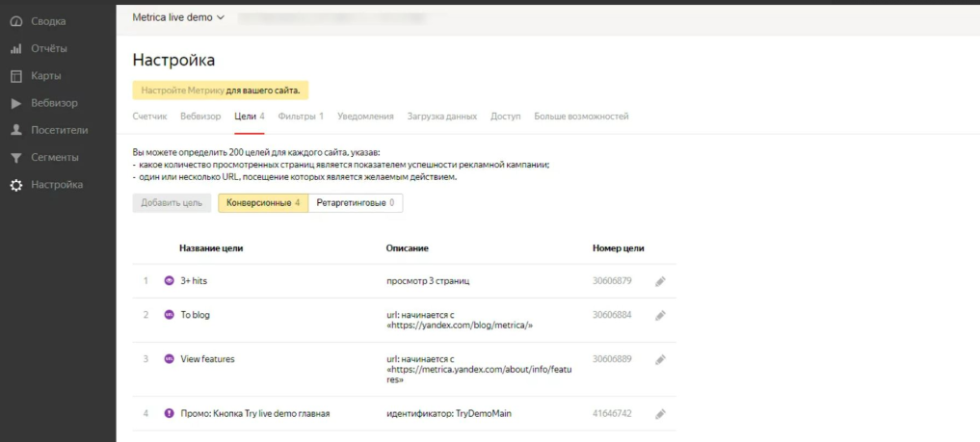
Task: Click the Название цели column header
Action: coord(211,248)
